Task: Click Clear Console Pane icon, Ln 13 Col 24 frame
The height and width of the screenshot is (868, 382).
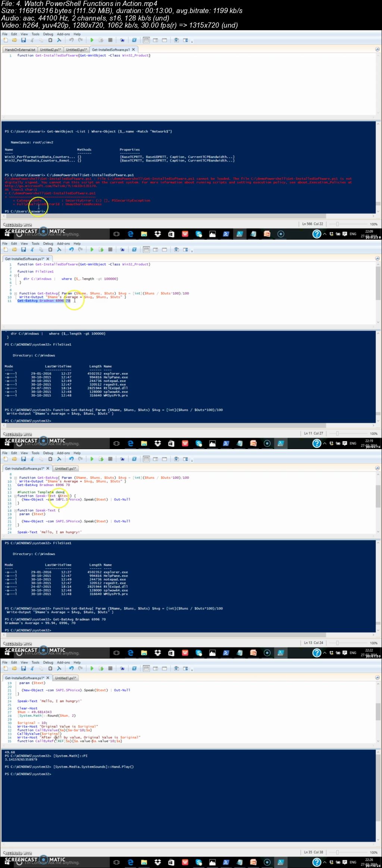Action: tap(59, 459)
